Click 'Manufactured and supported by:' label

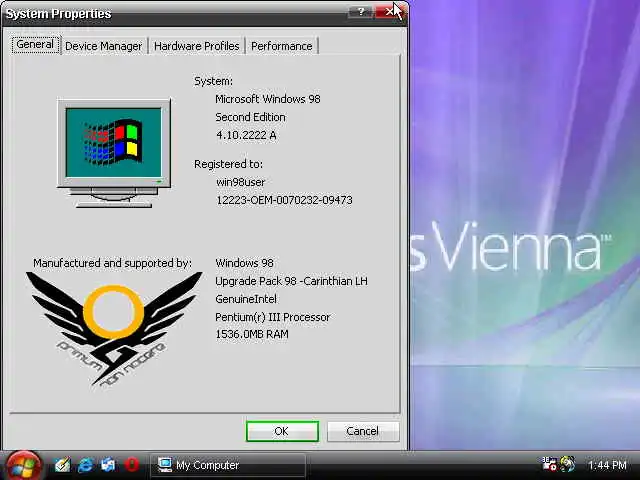point(112,263)
